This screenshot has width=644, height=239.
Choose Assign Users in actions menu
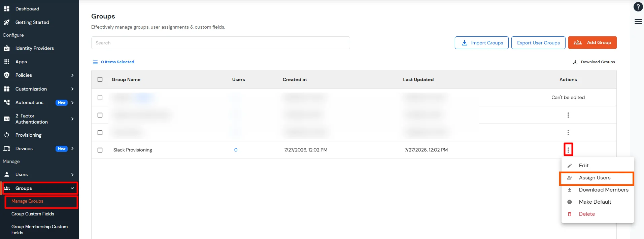[598, 178]
